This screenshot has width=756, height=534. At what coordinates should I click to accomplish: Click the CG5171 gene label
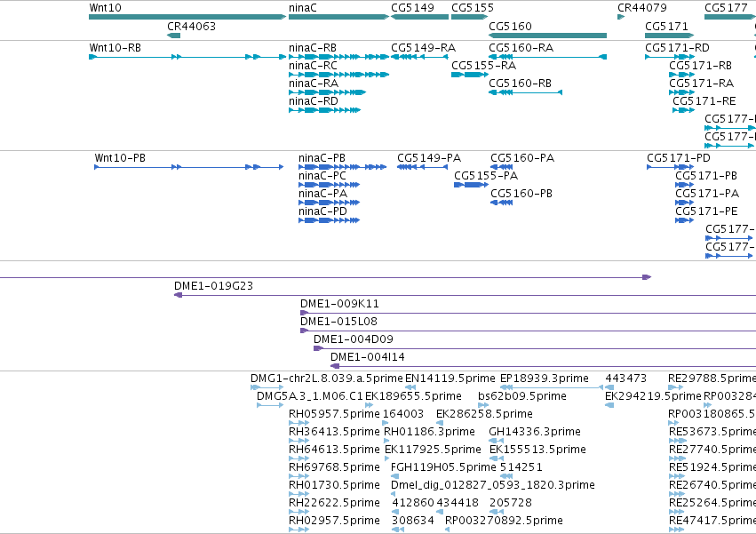[x=667, y=27]
